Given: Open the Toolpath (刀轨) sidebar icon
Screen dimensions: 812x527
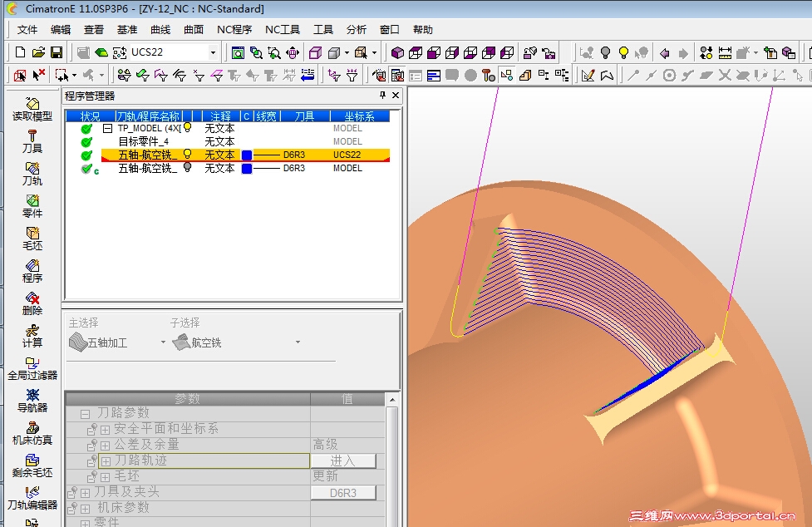Looking at the screenshot, I should tap(32, 174).
